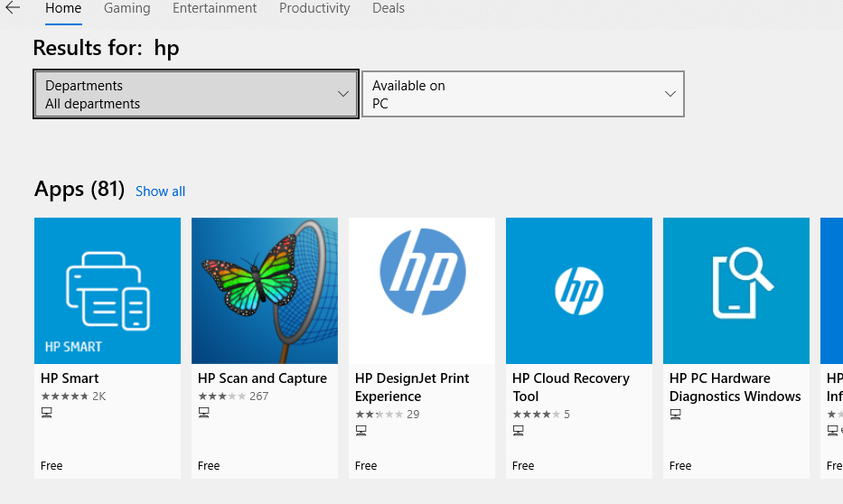The height and width of the screenshot is (504, 843).
Task: Go back with the back arrow
Action: coord(13,7)
